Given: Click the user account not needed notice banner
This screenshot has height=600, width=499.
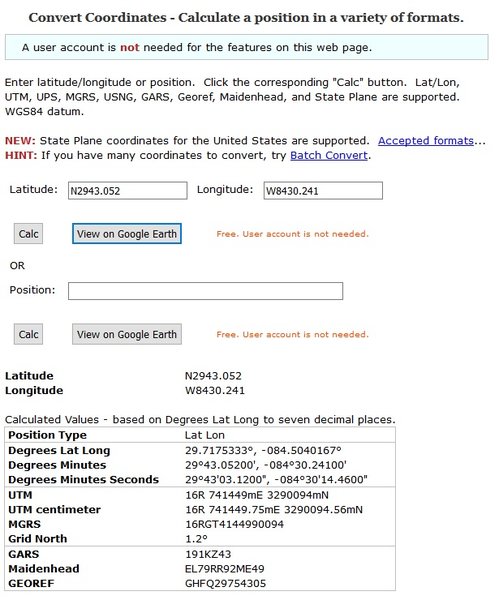Looking at the screenshot, I should (x=246, y=47).
